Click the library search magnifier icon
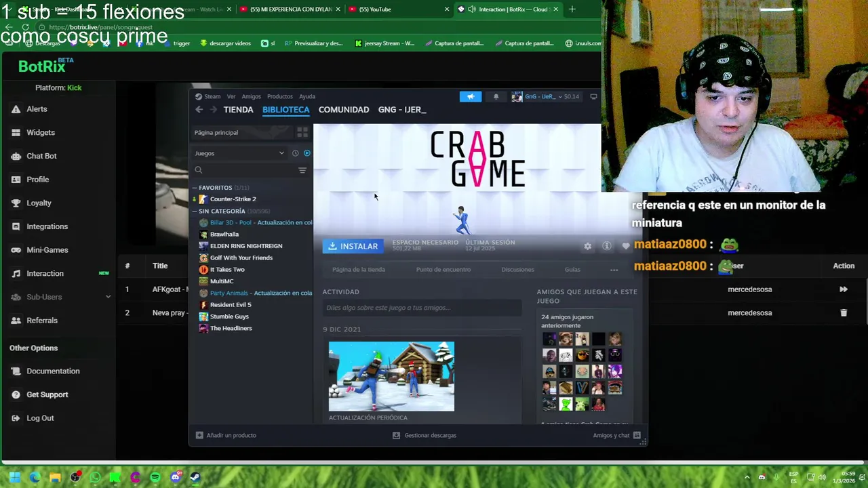Screen dimensions: 868x488 [199, 170]
